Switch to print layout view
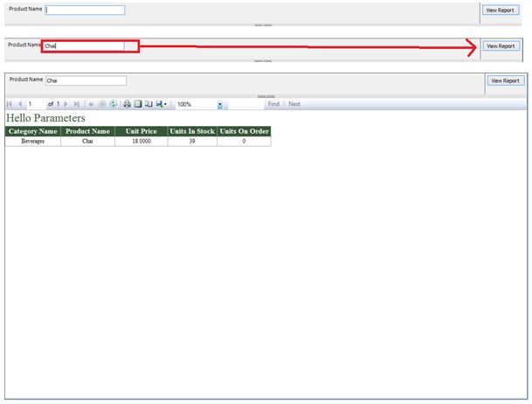This screenshot has height=404, width=532. [x=138, y=104]
